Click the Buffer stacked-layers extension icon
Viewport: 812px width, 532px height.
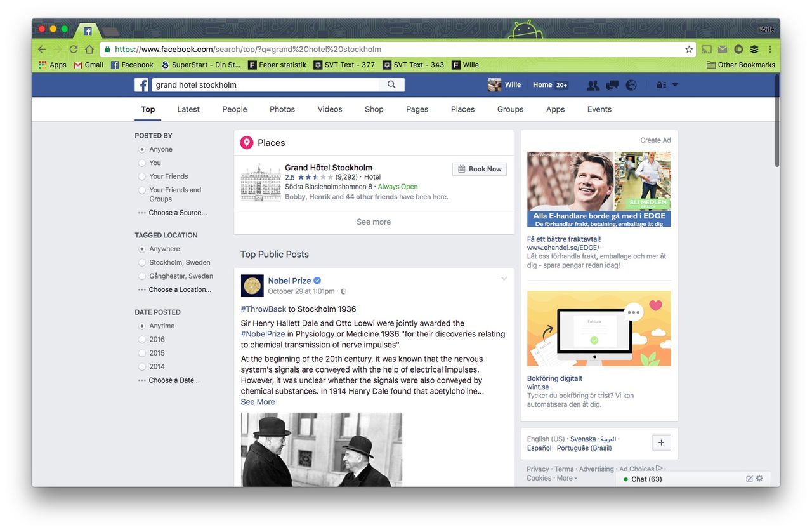point(754,49)
